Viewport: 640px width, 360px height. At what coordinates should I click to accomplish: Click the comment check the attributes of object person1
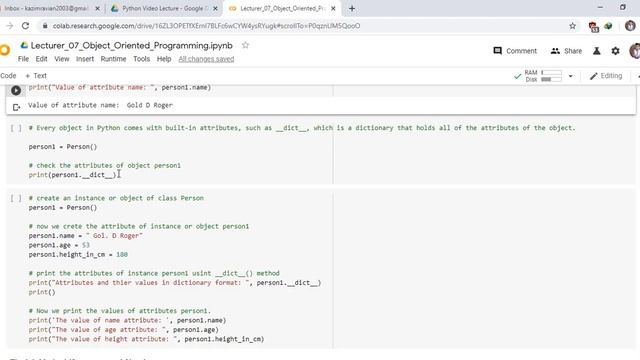pos(104,165)
